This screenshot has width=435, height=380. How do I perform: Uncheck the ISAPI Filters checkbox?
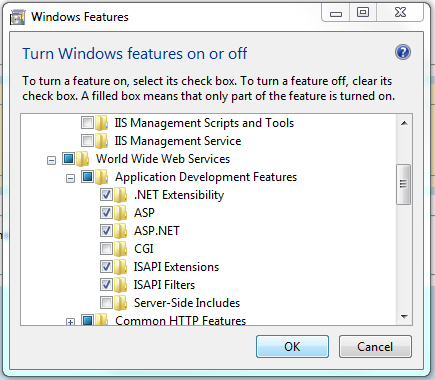click(x=106, y=284)
